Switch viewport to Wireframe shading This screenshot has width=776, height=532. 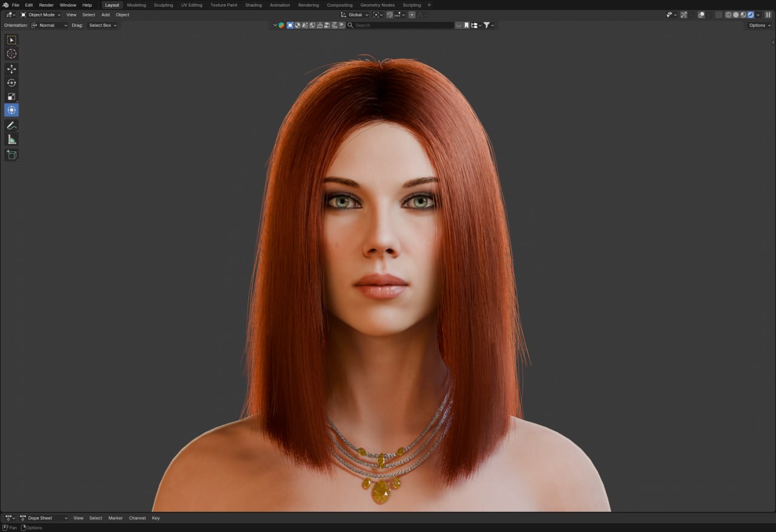[729, 15]
